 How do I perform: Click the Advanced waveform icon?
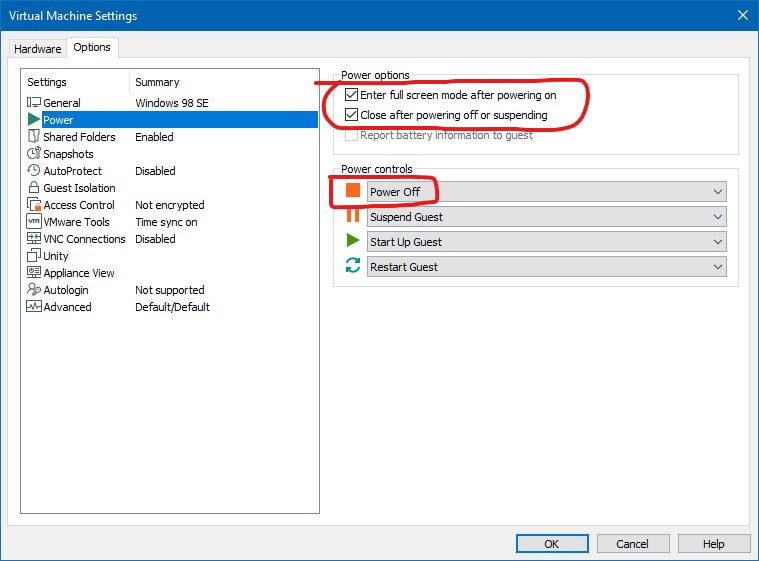[33, 306]
